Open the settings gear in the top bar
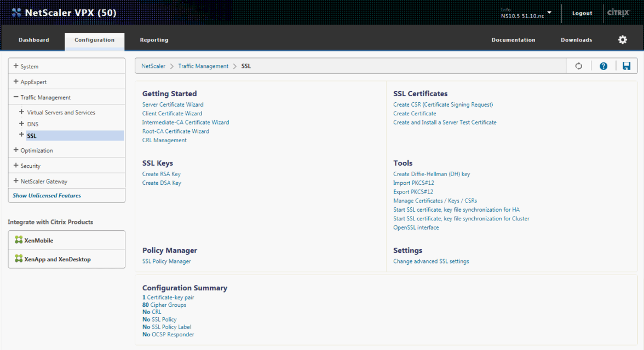The image size is (644, 350). pyautogui.click(x=622, y=39)
